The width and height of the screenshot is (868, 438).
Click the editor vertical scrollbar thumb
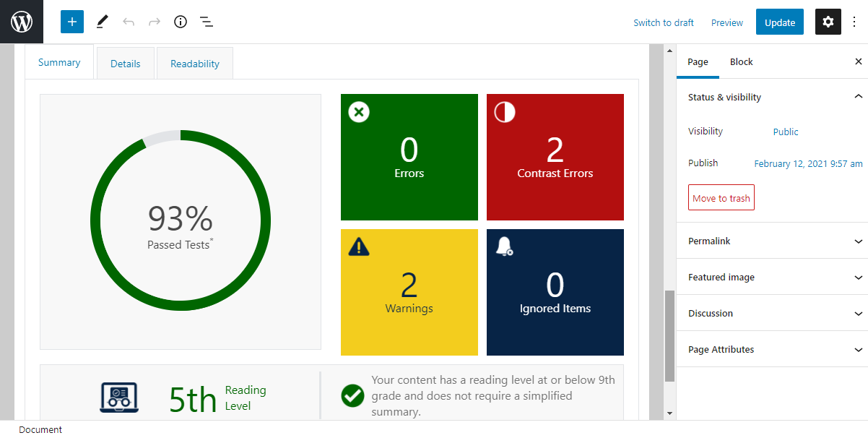coord(669,336)
